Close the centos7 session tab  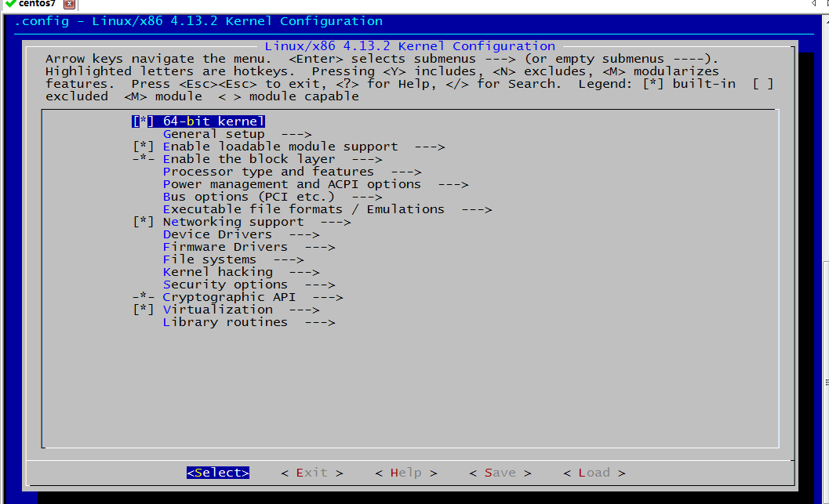pyautogui.click(x=69, y=4)
